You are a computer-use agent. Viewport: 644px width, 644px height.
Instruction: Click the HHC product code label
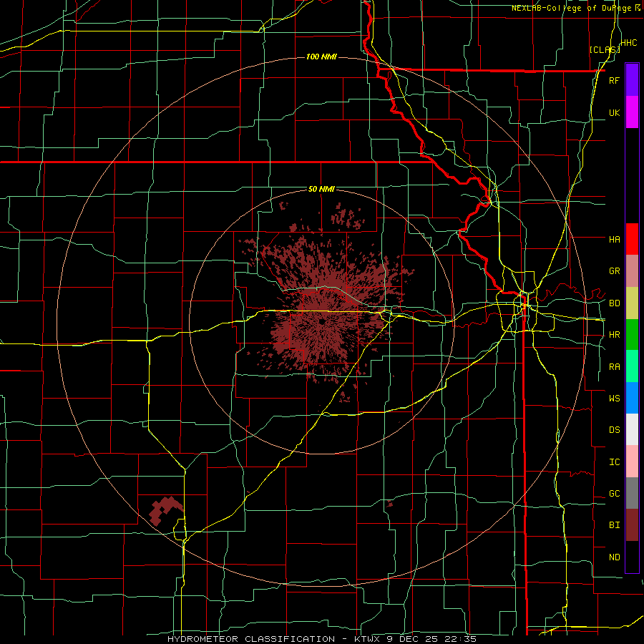point(629,43)
